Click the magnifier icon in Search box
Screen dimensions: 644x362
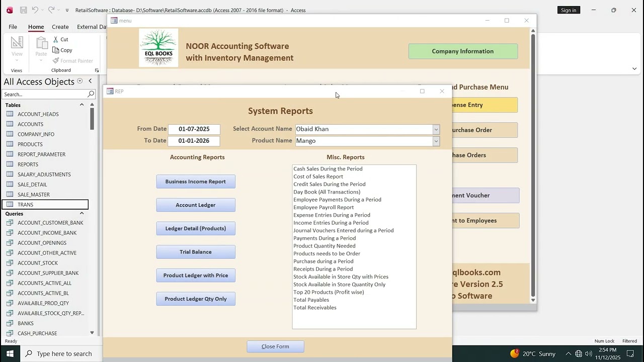click(x=91, y=94)
